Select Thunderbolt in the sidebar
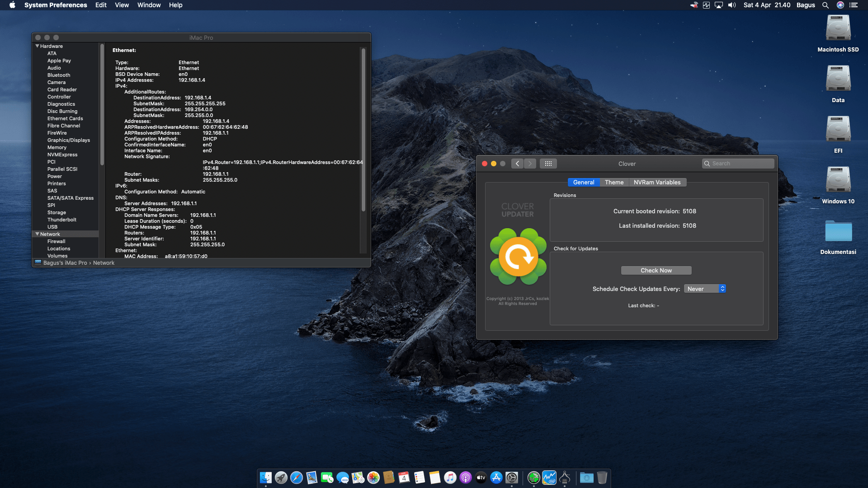Image resolution: width=868 pixels, height=488 pixels. [x=62, y=220]
